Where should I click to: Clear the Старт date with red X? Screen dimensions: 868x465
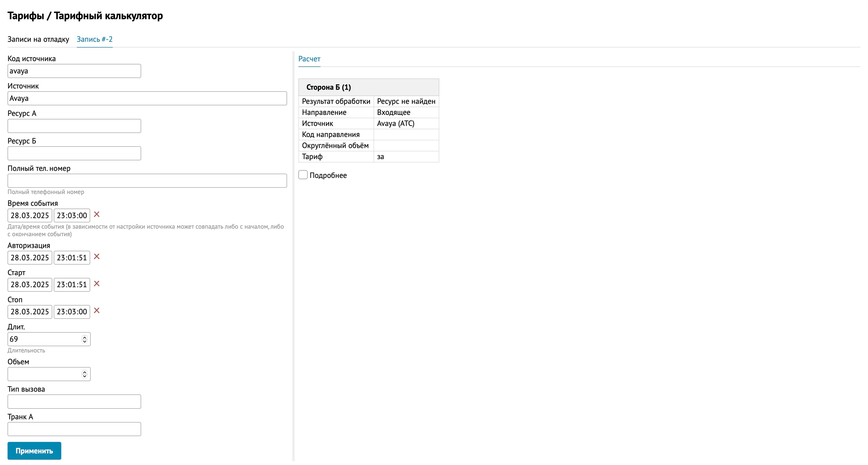tap(97, 284)
